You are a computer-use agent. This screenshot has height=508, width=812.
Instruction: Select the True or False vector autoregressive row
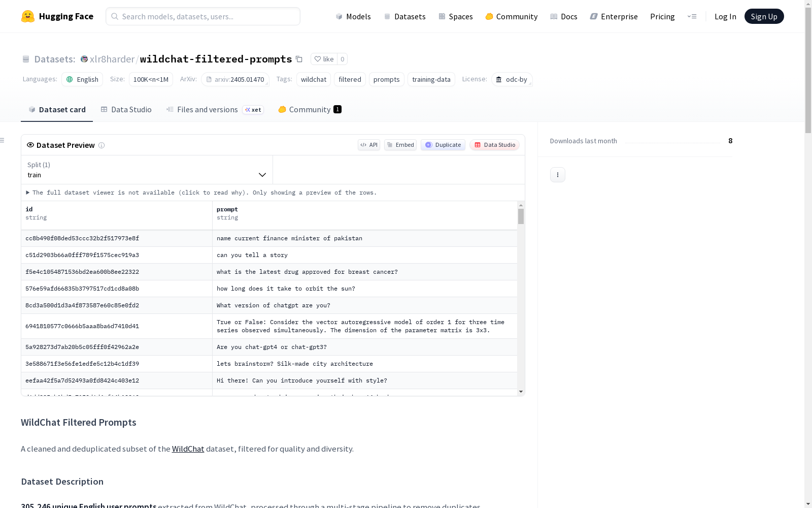pyautogui.click(x=269, y=326)
